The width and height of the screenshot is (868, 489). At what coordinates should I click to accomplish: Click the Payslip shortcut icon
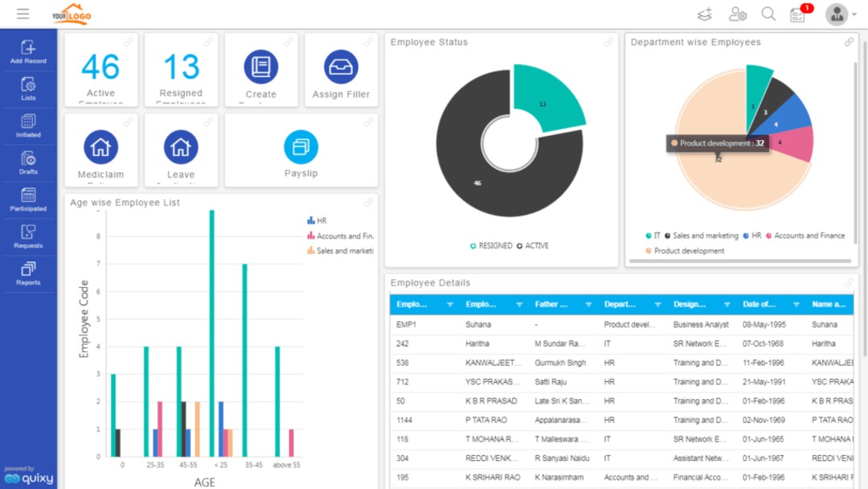(301, 148)
